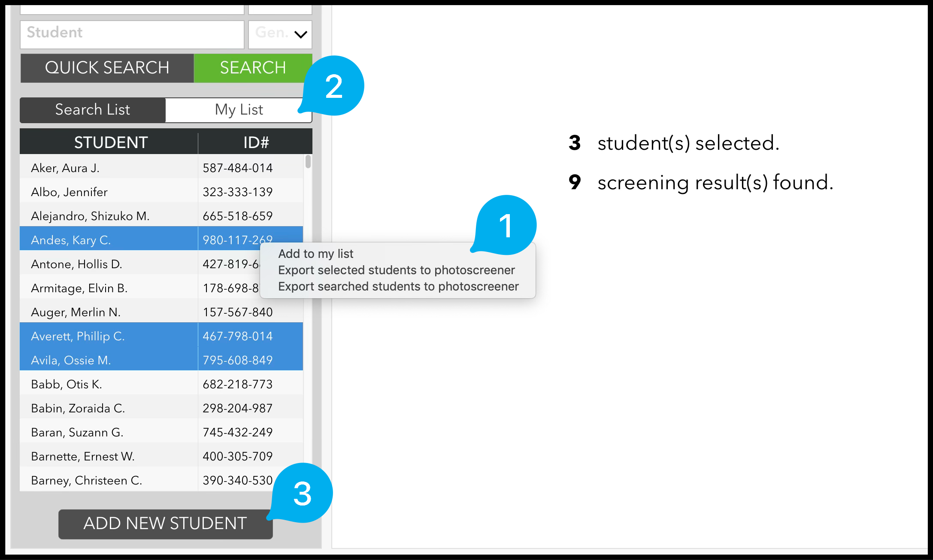The height and width of the screenshot is (560, 933).
Task: Switch to the Search List tab
Action: (x=93, y=110)
